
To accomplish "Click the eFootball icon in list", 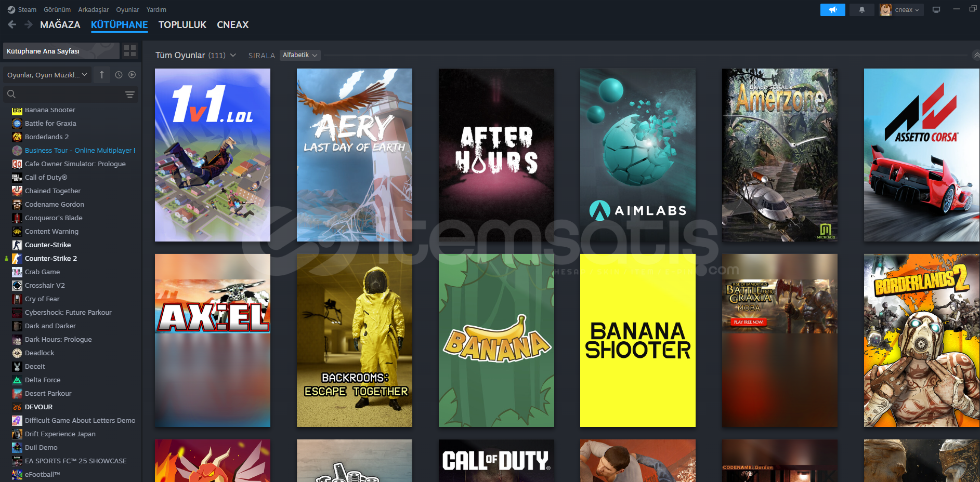I will (17, 474).
